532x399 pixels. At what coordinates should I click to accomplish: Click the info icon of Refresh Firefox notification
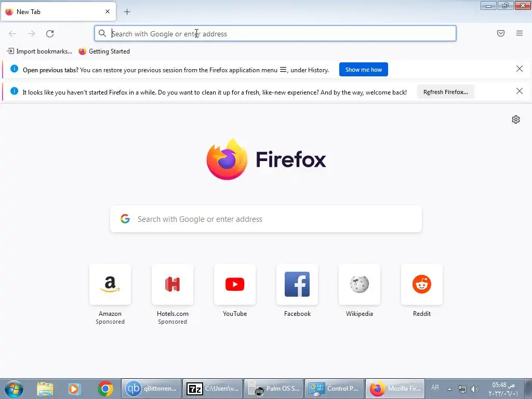(14, 91)
